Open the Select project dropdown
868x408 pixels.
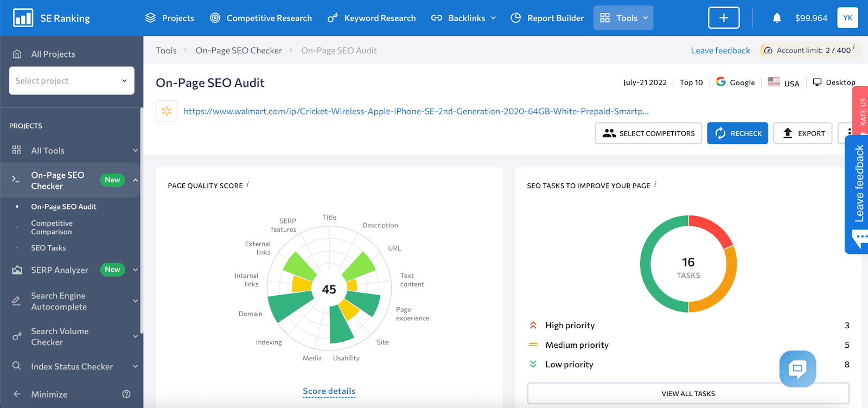[x=72, y=80]
